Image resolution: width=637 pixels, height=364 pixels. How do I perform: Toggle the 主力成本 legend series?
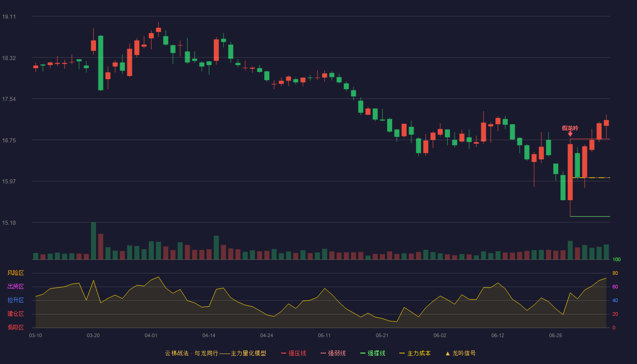tap(415, 353)
